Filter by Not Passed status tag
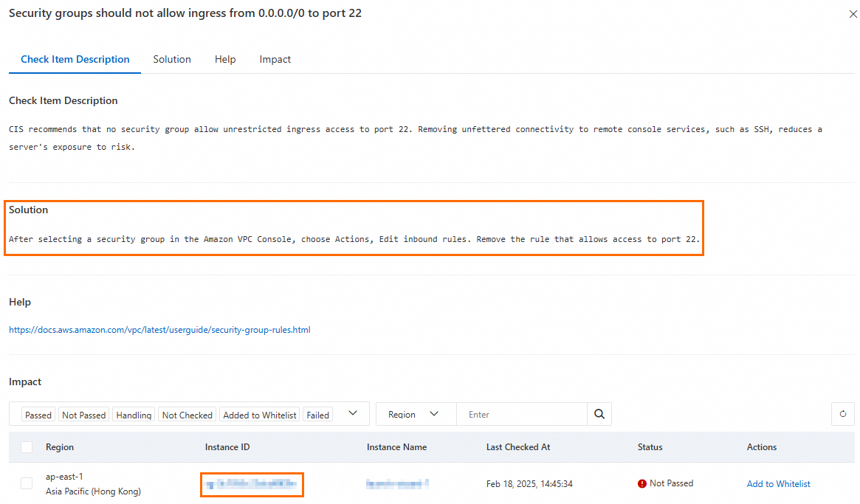The image size is (860, 504). click(x=84, y=415)
